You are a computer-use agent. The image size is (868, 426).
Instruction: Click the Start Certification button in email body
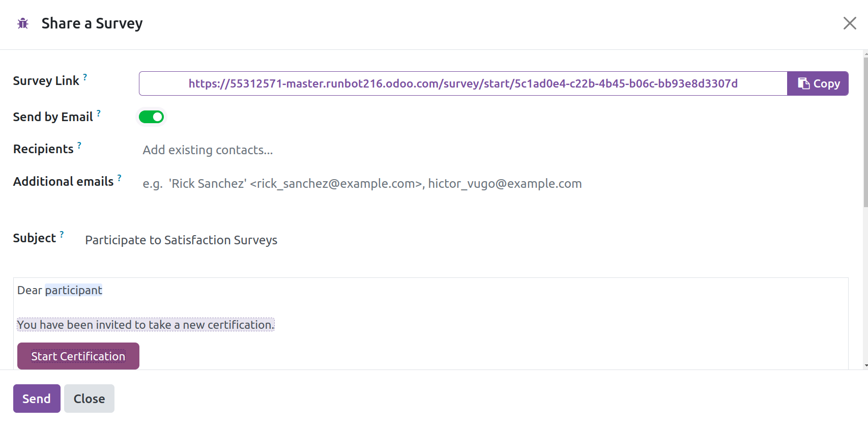tap(78, 356)
